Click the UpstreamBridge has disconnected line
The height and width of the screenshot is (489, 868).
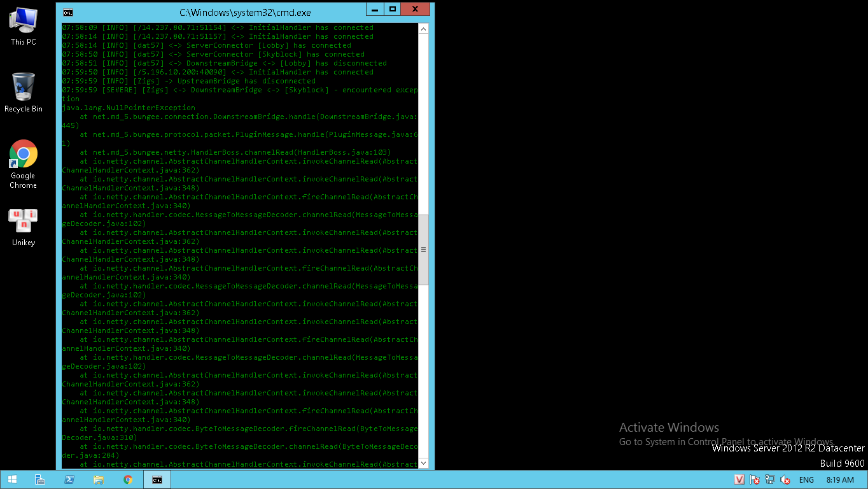[x=188, y=81]
